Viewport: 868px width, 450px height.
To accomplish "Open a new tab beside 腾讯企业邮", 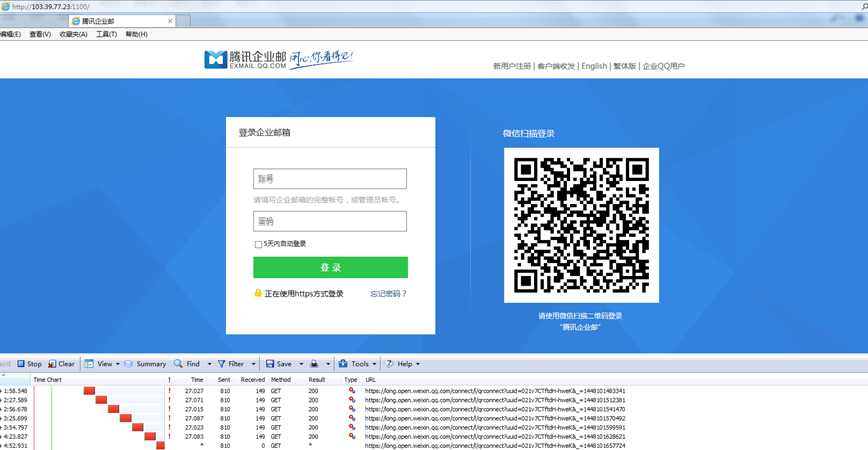I will point(183,21).
